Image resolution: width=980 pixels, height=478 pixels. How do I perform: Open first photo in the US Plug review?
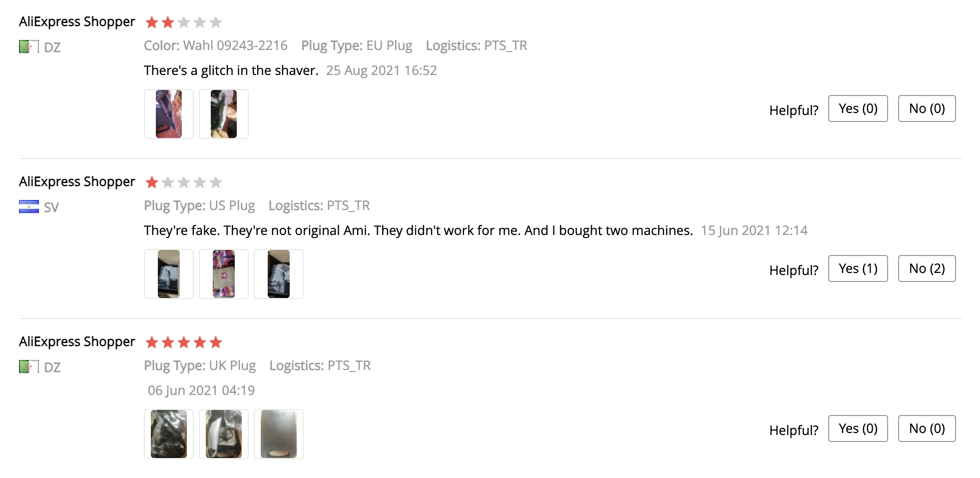click(169, 274)
